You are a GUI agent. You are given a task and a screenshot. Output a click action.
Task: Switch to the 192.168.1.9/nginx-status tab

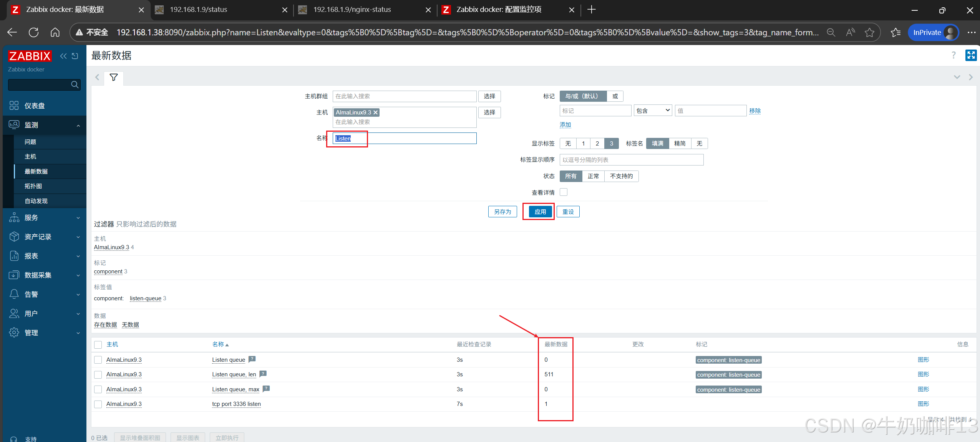[352, 10]
